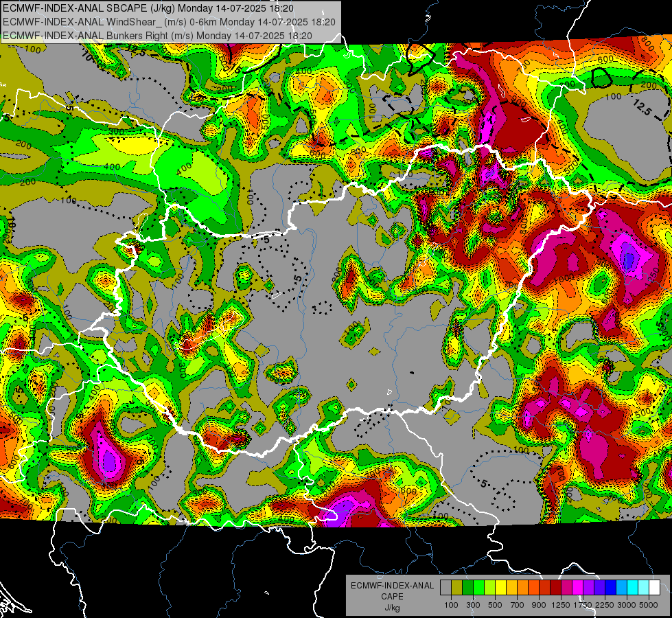Image resolution: width=672 pixels, height=618 pixels.
Task: Click the gray swatch in the CAPE legend
Action: point(445,587)
